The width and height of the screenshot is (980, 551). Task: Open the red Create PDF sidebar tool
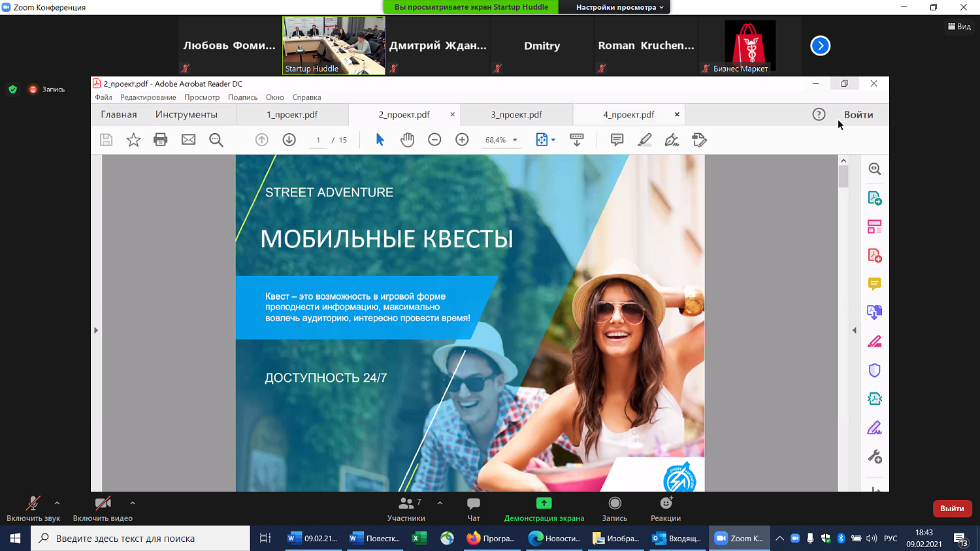point(875,255)
